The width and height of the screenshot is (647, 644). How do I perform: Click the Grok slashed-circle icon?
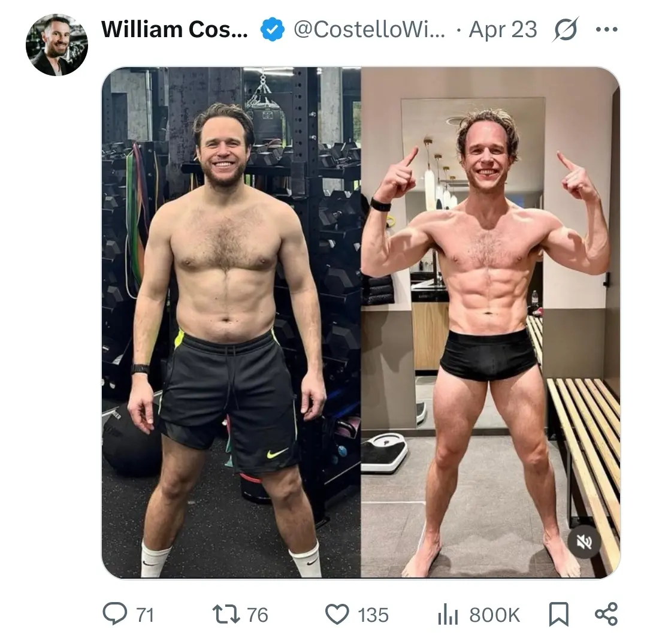coord(566,29)
